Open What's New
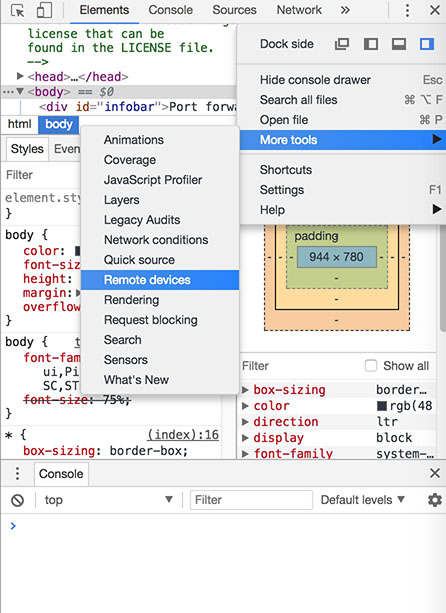Screen dimensions: 446x613 (x=160, y=380)
